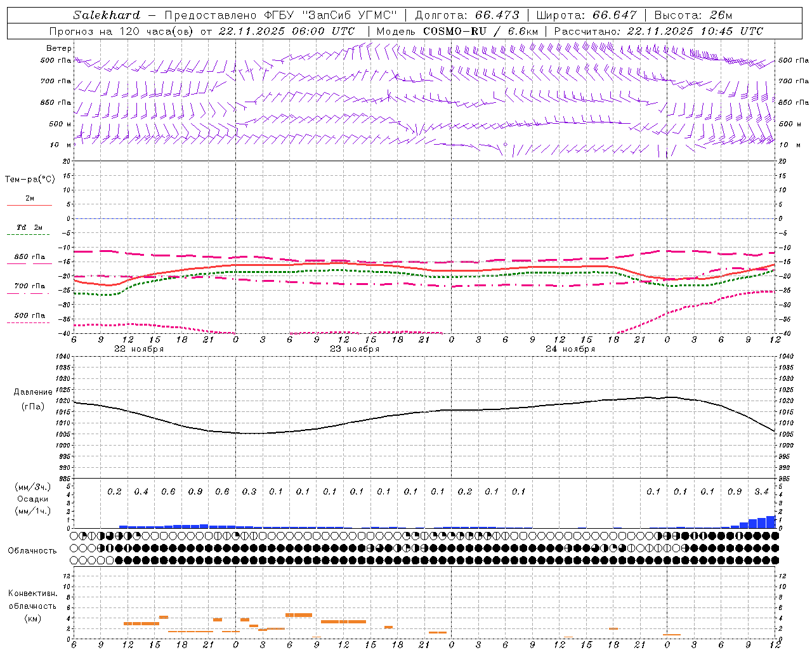Click the Модель COSMO-RU / 6.6км label
Viewport: 812px width, 650px height.
click(457, 31)
